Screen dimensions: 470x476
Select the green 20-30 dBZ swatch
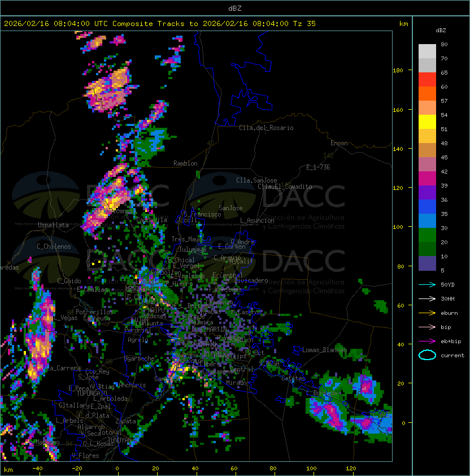(x=427, y=235)
